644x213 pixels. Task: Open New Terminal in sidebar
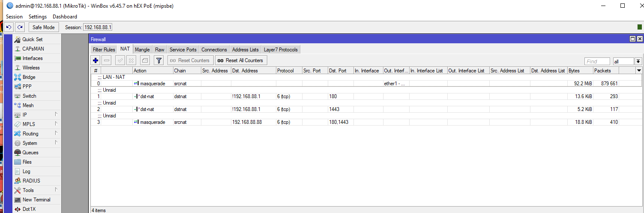tap(36, 200)
